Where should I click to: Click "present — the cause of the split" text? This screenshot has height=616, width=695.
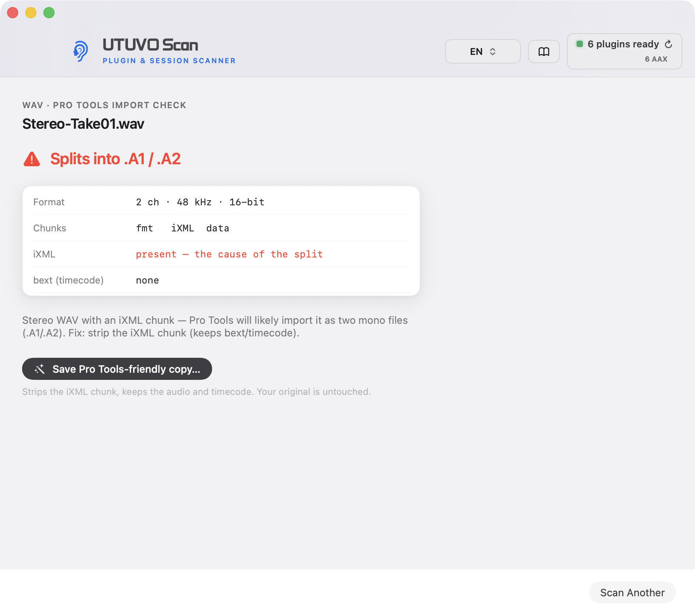click(229, 254)
